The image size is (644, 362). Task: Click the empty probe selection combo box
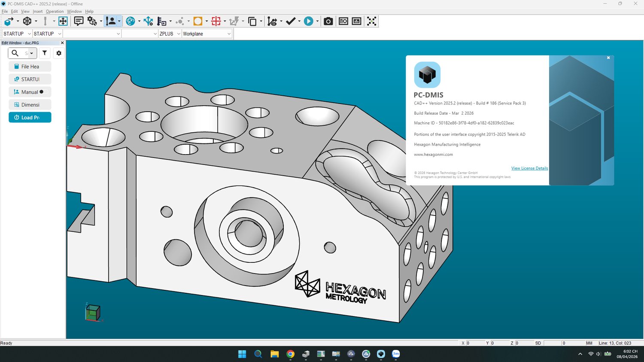point(92,33)
